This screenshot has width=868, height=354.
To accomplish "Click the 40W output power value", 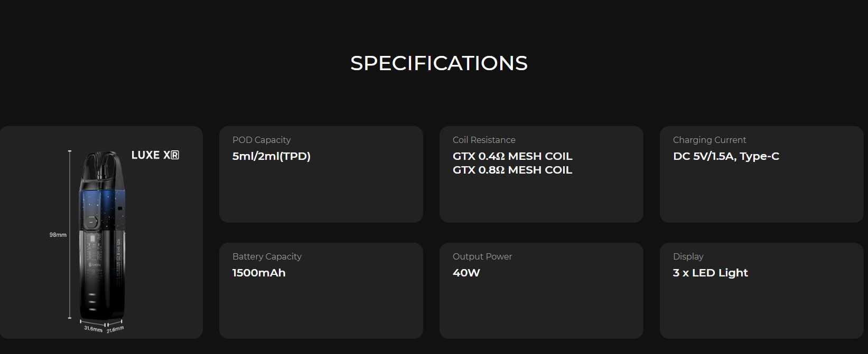I will 466,273.
